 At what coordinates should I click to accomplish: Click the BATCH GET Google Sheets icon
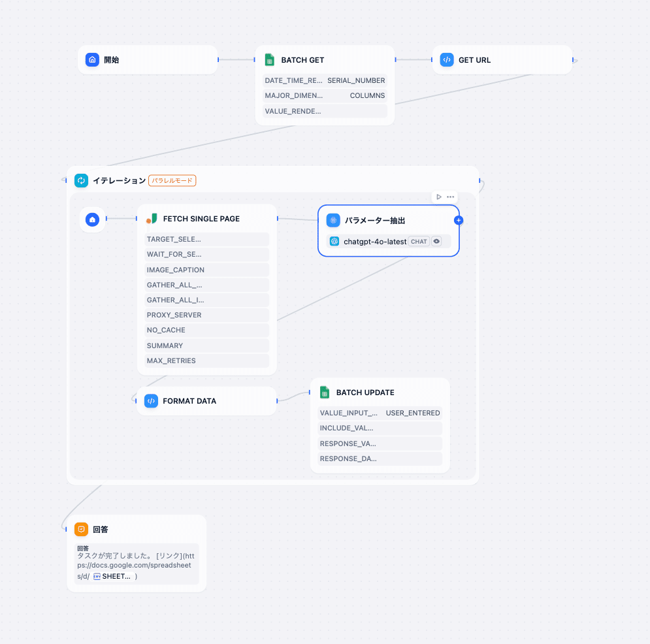268,59
